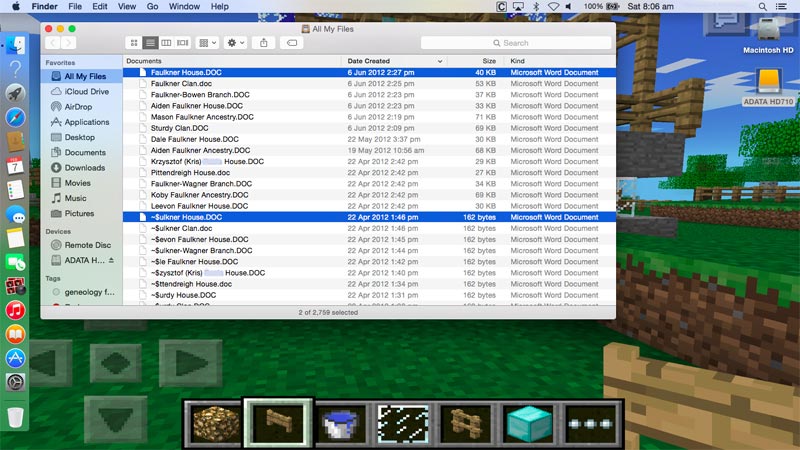Image resolution: width=800 pixels, height=450 pixels.
Task: Open the View menu
Action: pos(127,7)
